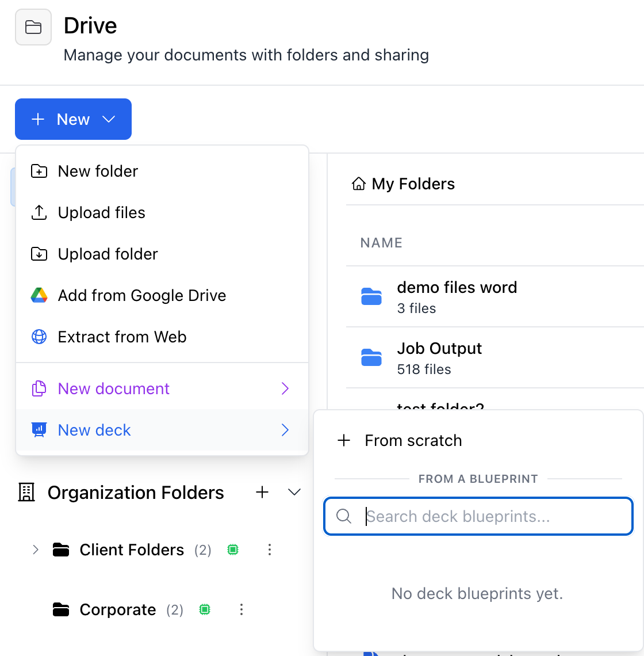
Task: Open the blue New button
Action: (73, 119)
